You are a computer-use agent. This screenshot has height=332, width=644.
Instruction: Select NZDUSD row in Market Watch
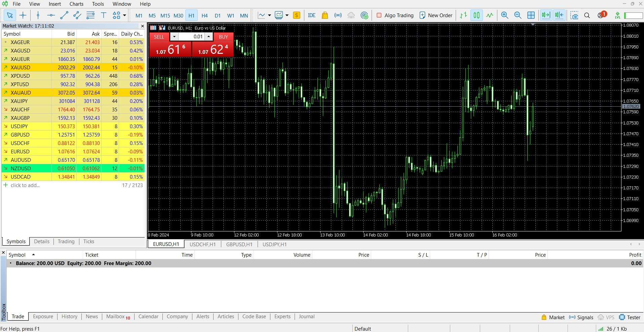[73, 168]
